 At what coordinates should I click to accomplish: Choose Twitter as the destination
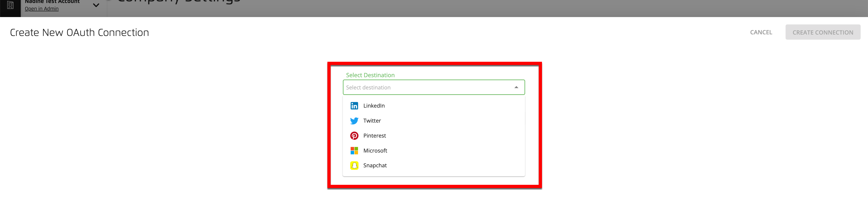coord(434,121)
